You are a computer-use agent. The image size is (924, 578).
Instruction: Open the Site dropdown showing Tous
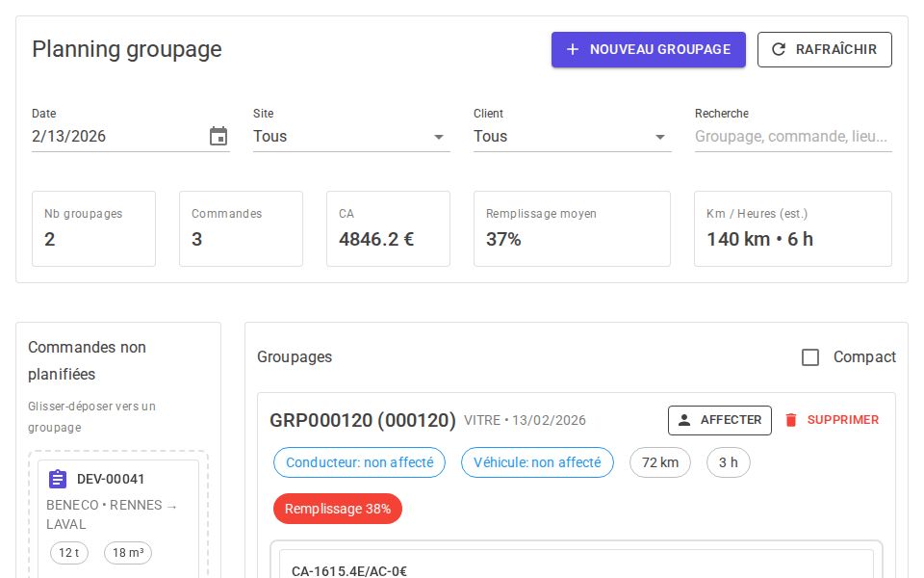[351, 136]
